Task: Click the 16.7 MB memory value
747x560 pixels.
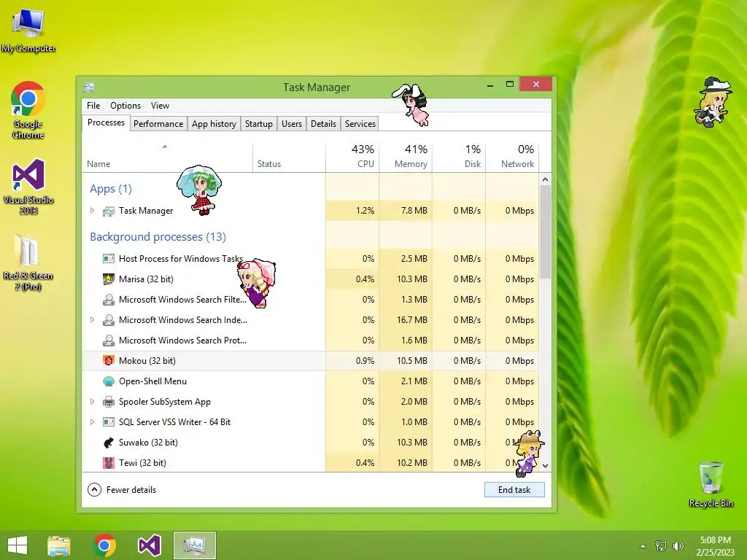Action: point(412,320)
